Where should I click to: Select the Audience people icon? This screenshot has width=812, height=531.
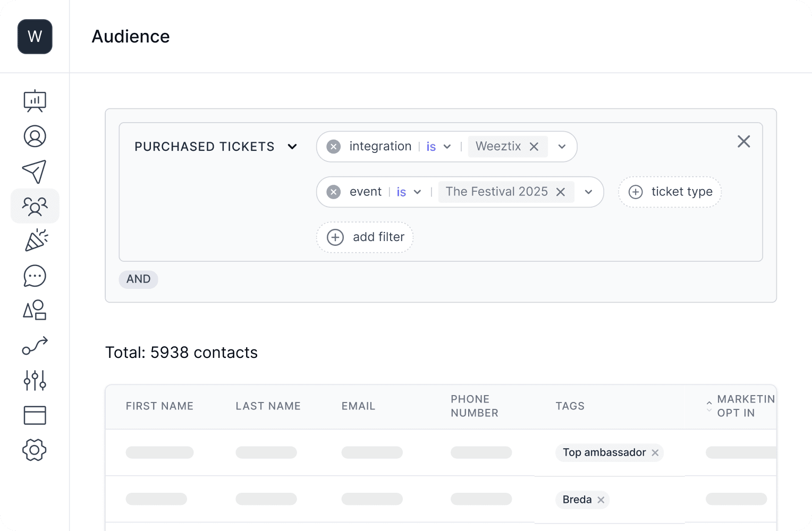point(35,206)
